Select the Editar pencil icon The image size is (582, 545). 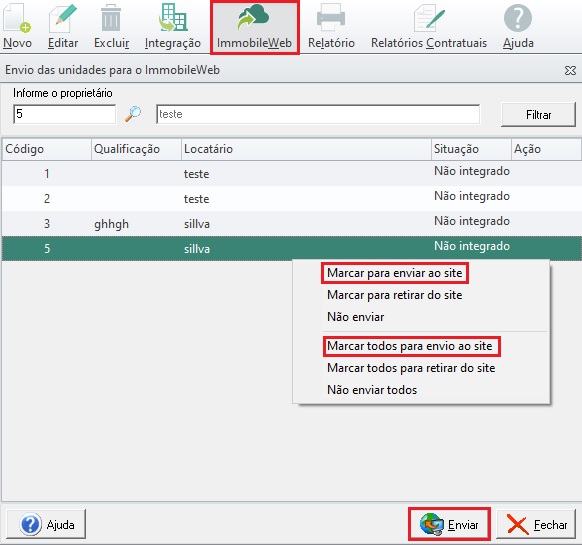[x=63, y=18]
